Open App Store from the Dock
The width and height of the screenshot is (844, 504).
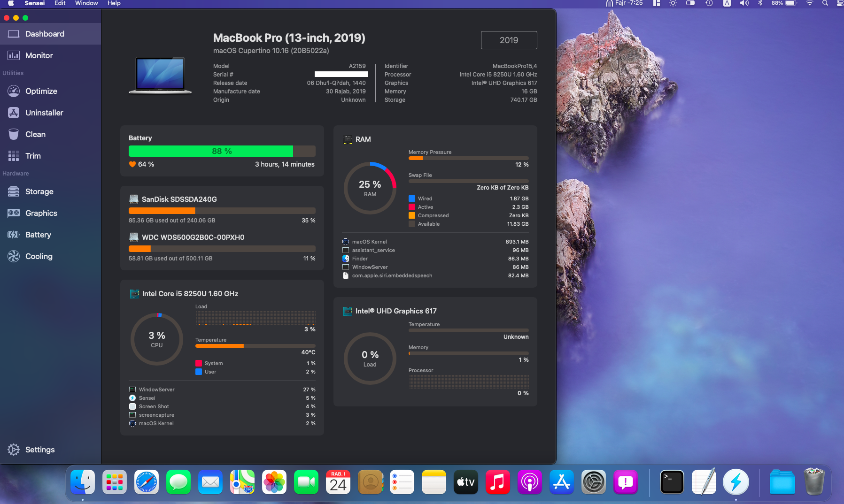[x=562, y=482]
